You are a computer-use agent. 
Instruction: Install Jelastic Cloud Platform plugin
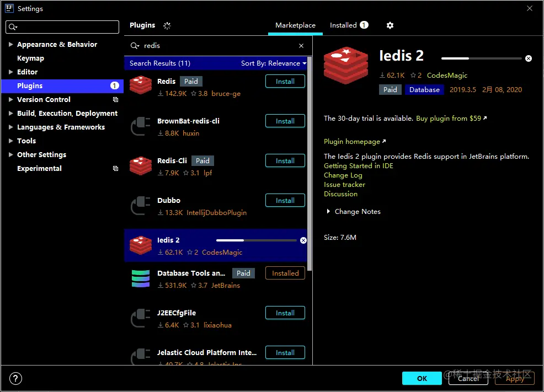tap(285, 352)
